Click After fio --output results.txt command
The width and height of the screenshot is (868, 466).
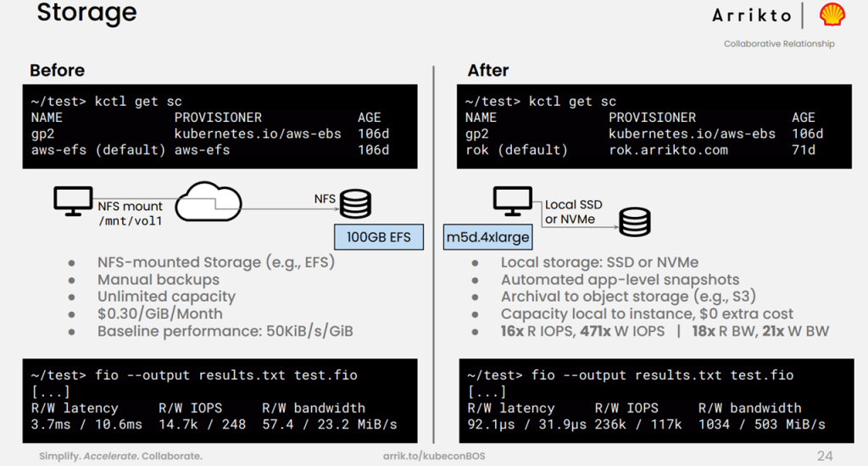[x=631, y=375]
